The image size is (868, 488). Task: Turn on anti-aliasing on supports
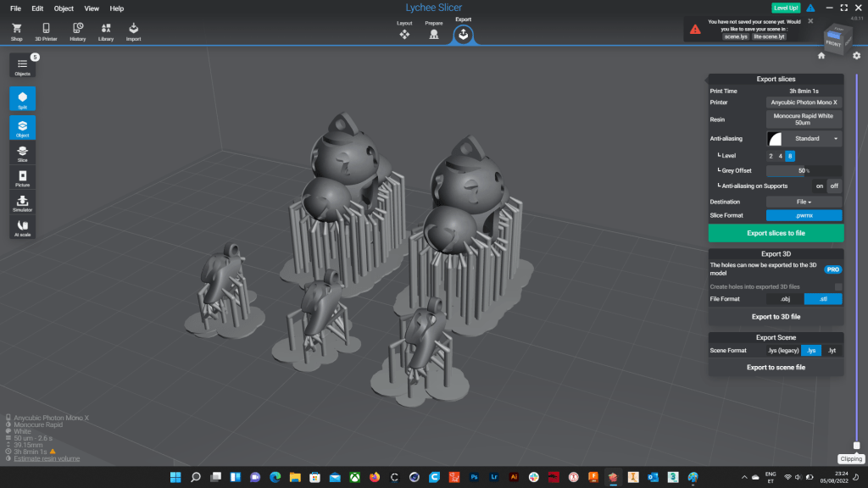[819, 186]
